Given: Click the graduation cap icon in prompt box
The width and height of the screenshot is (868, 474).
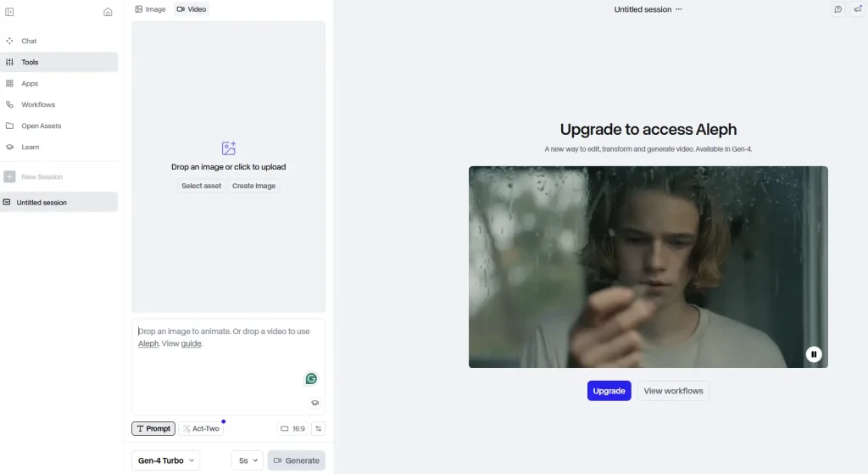Looking at the screenshot, I should [x=314, y=404].
